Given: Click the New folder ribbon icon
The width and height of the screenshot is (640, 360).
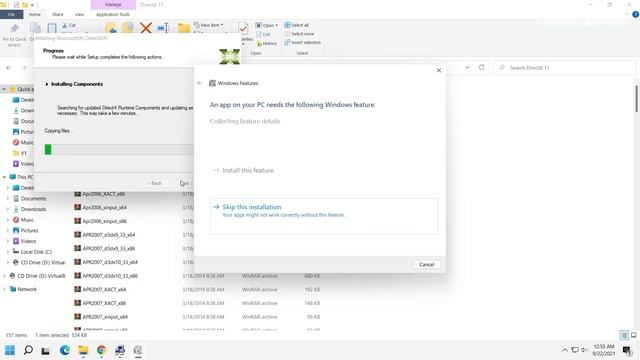Looking at the screenshot, I should (x=184, y=28).
